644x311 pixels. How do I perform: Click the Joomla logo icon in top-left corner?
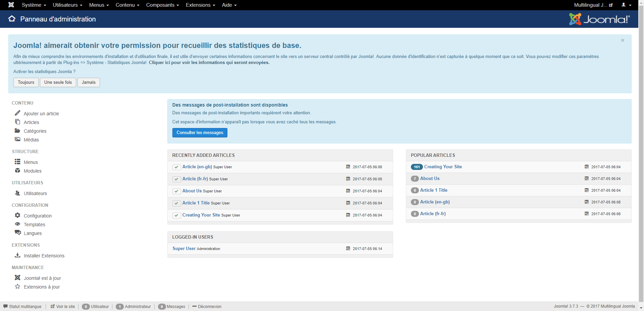pyautogui.click(x=11, y=5)
